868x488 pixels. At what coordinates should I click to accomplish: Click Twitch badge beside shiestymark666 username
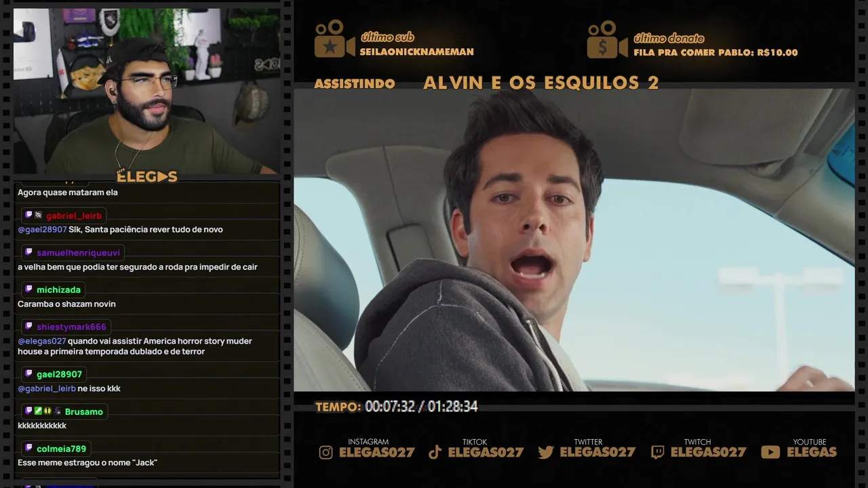pyautogui.click(x=28, y=327)
